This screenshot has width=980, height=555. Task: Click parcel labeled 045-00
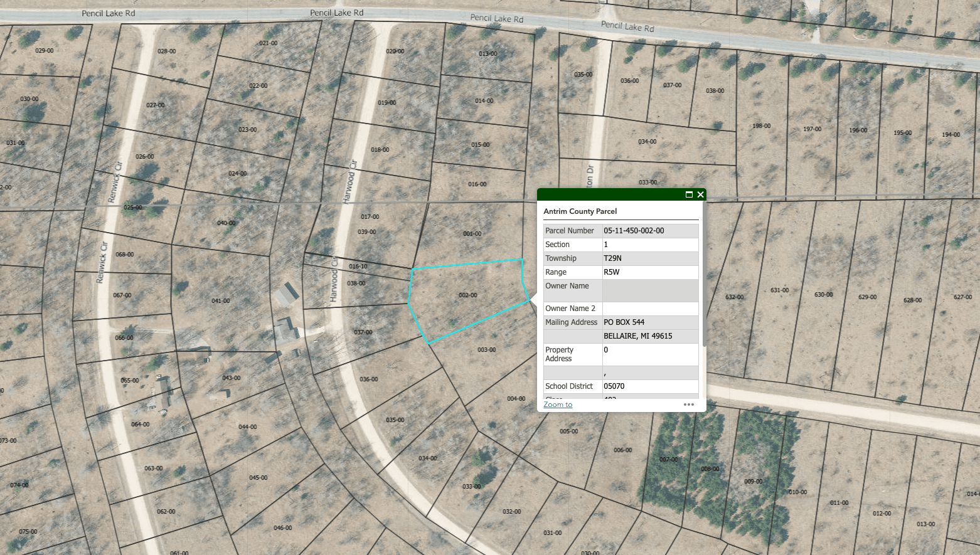[x=258, y=478]
